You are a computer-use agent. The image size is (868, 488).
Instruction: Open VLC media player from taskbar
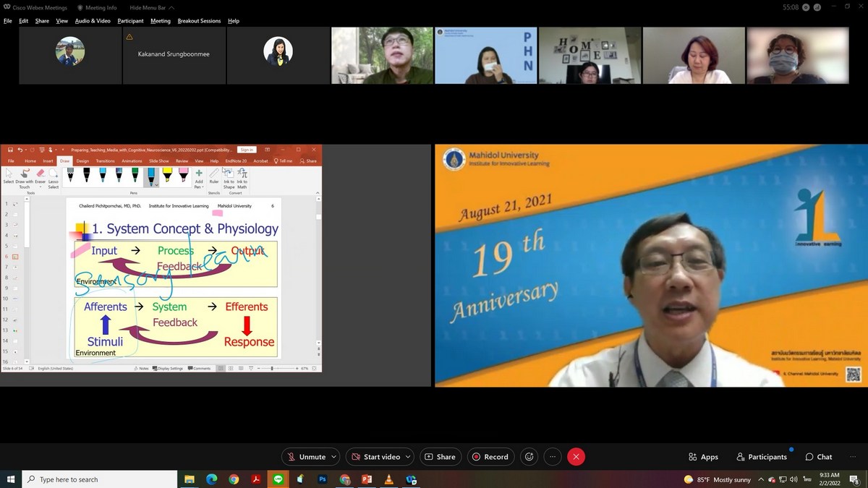click(x=388, y=479)
